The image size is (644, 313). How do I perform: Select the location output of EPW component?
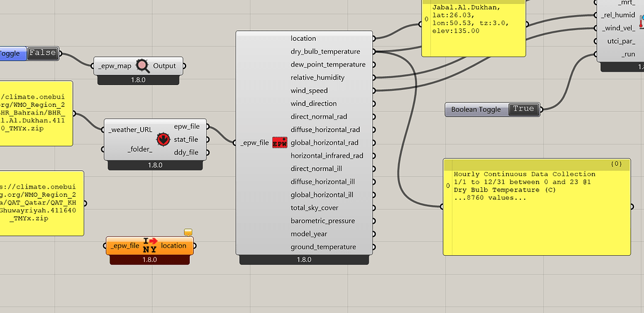(x=304, y=38)
